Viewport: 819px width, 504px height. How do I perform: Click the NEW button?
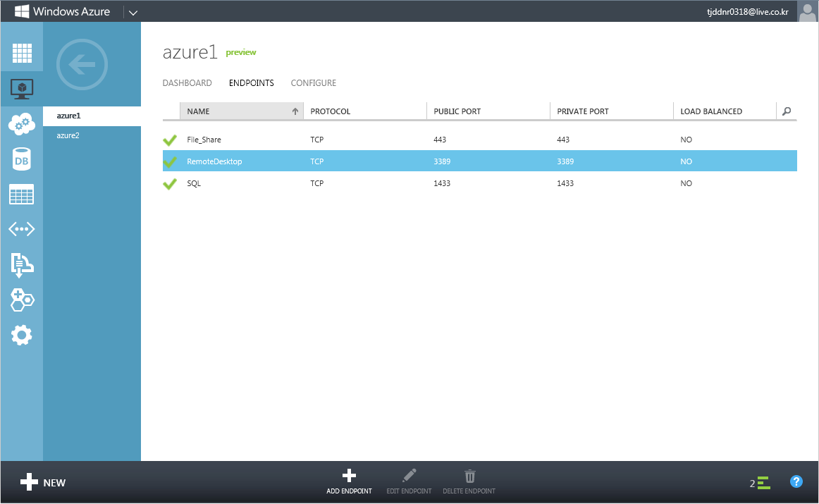43,483
